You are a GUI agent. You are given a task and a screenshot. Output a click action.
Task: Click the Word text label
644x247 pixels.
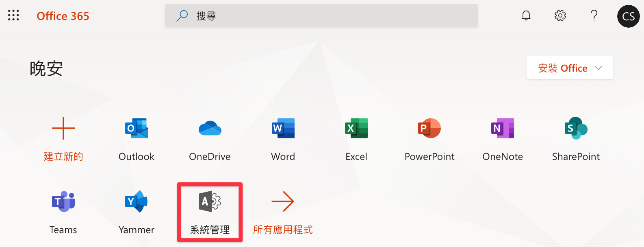(x=283, y=157)
